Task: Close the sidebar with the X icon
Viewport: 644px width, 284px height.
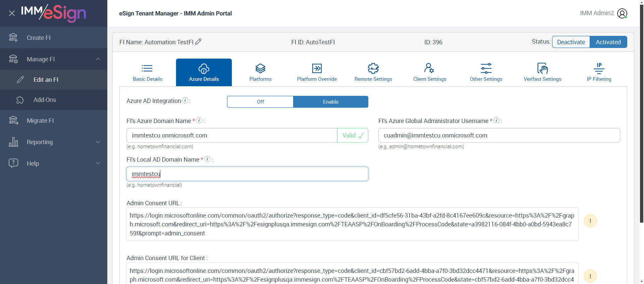Action: coord(12,13)
